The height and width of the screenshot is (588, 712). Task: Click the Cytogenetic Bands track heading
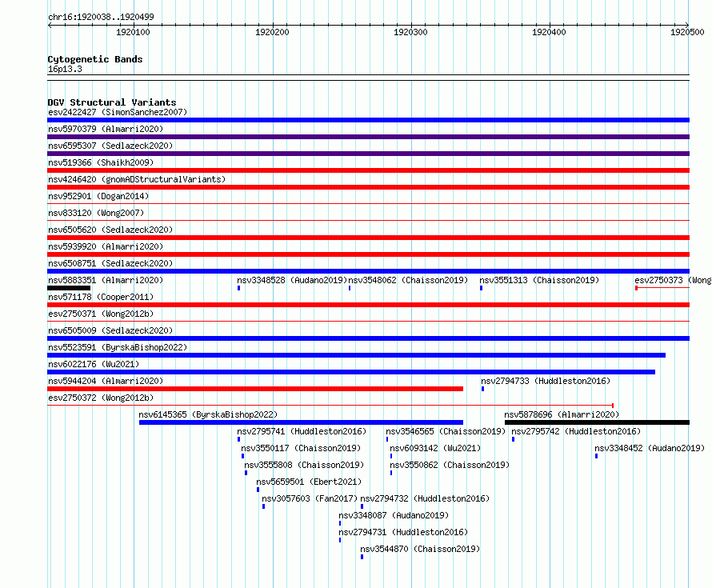click(x=95, y=59)
